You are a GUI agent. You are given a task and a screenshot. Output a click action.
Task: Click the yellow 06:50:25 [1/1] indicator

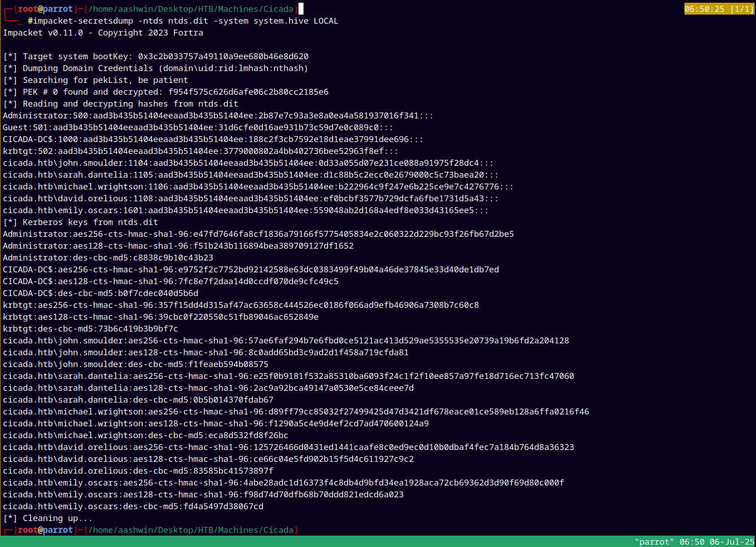click(719, 9)
